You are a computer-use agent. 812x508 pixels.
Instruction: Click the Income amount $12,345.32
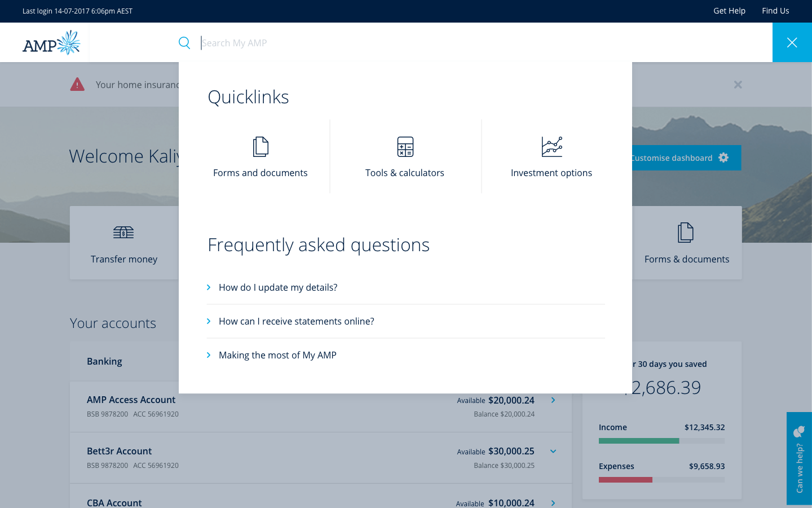coord(705,427)
